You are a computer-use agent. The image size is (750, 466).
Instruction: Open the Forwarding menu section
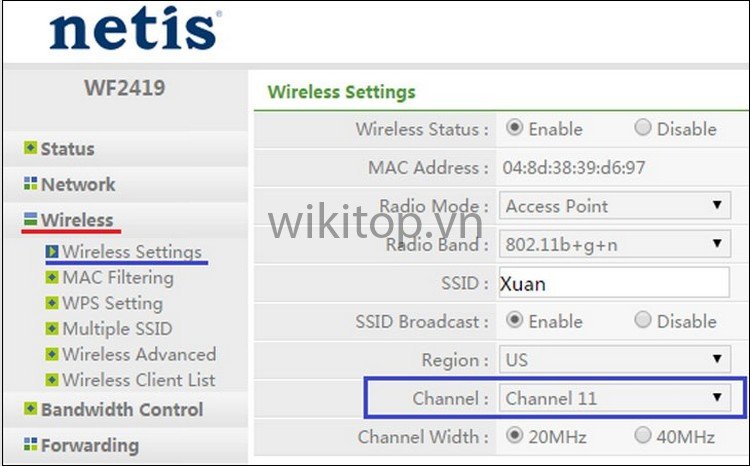(89, 446)
